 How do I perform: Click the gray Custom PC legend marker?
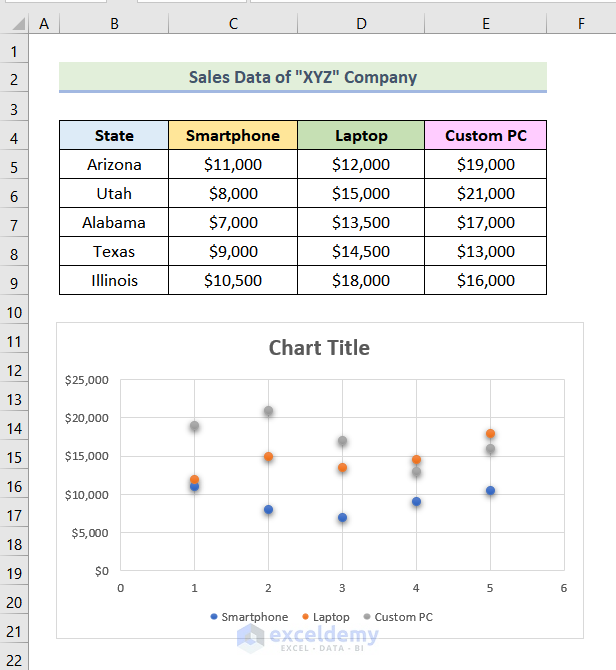click(367, 617)
